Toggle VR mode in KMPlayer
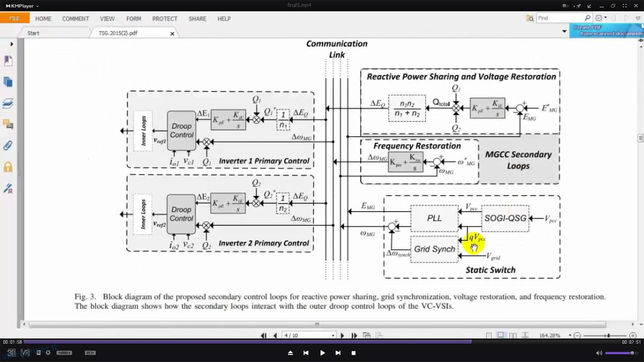The width and height of the screenshot is (644, 362). (x=25, y=353)
